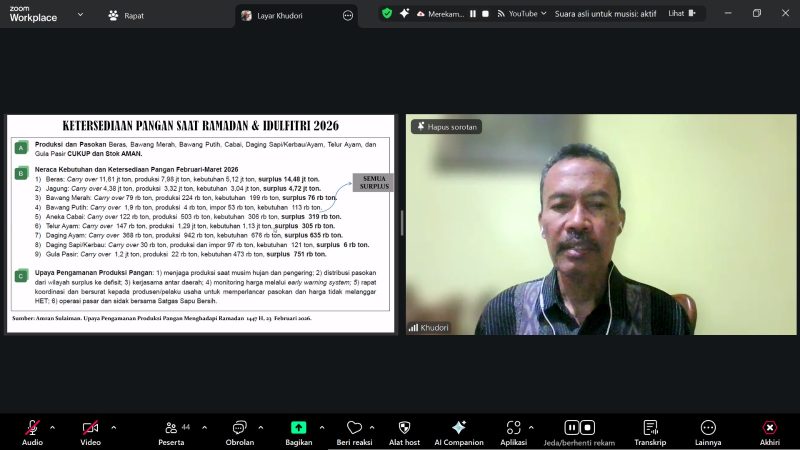This screenshot has height=450, width=800.
Task: Pause the recording in the top bar
Action: tap(472, 14)
